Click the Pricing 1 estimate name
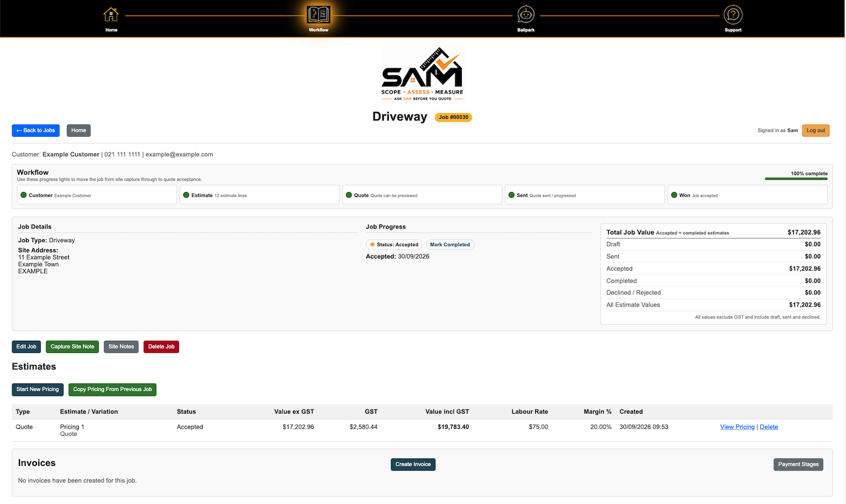 tap(72, 427)
